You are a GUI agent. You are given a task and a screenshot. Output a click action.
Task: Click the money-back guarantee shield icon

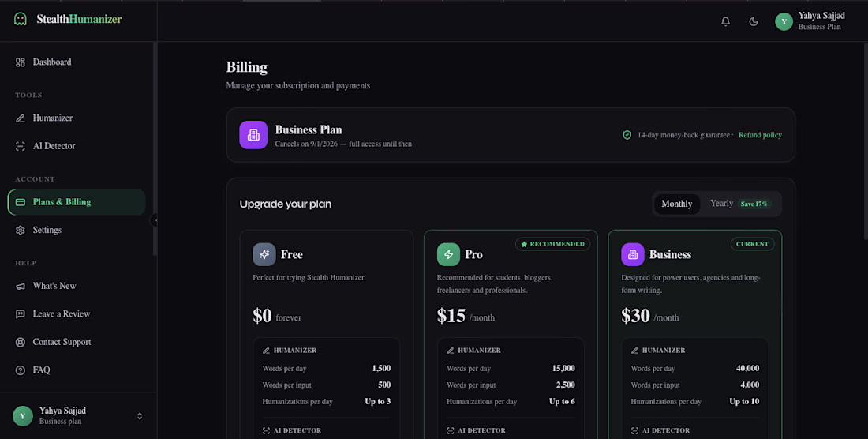tap(627, 135)
